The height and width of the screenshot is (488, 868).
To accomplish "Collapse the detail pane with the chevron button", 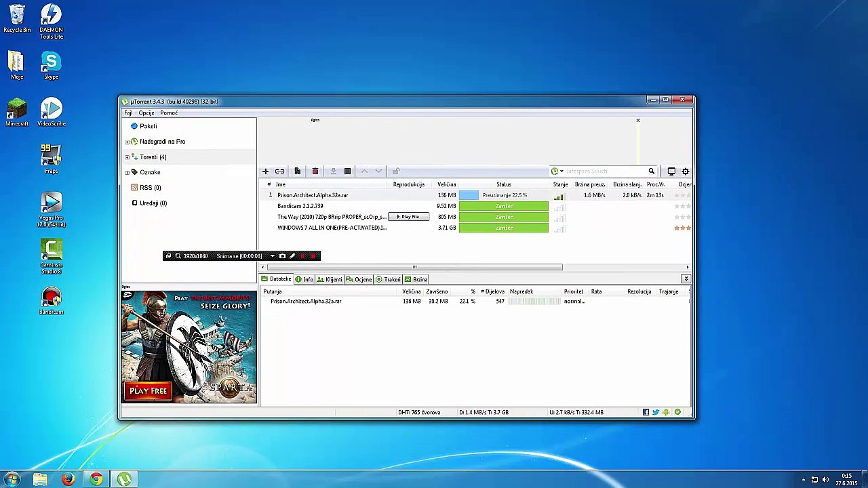I will point(686,279).
